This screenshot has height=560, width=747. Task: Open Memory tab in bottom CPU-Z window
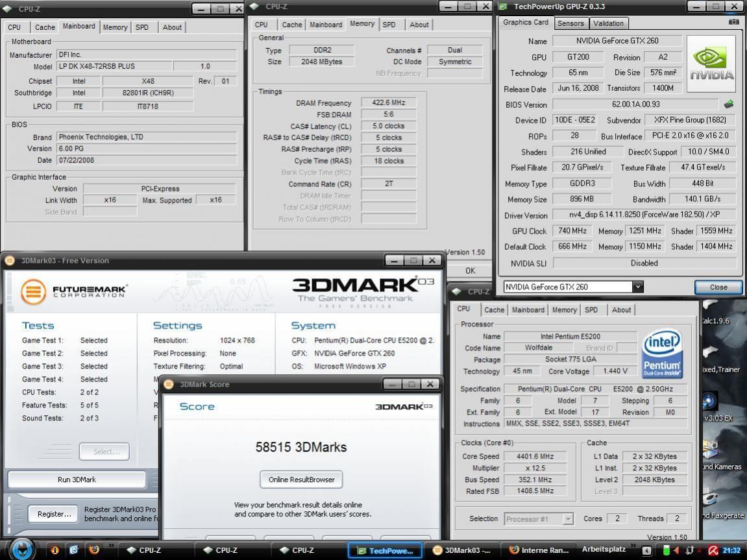coord(565,310)
